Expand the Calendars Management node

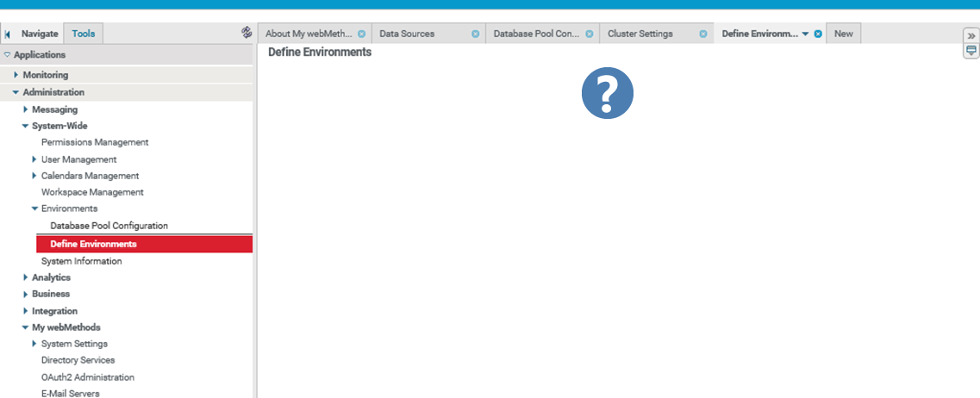[x=35, y=176]
